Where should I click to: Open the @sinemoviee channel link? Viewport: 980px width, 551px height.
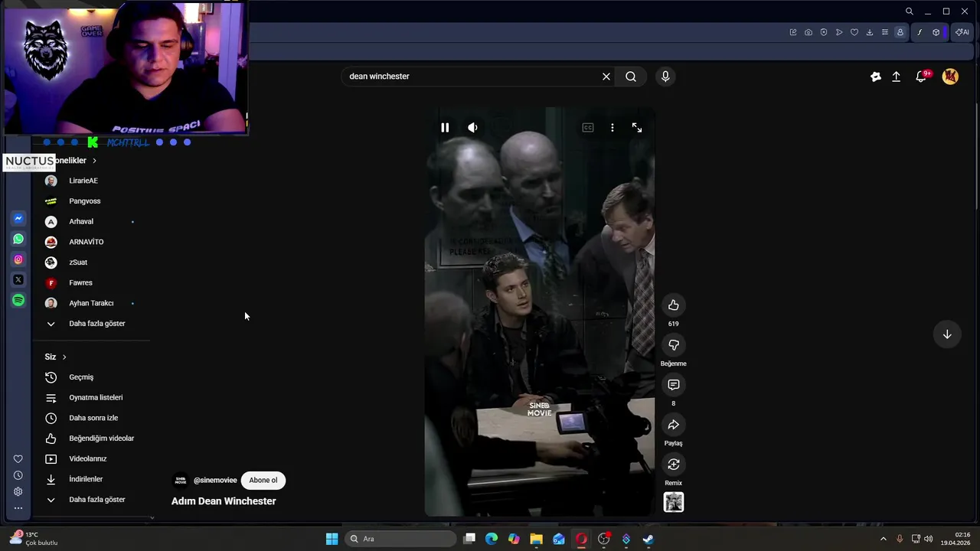[215, 481]
